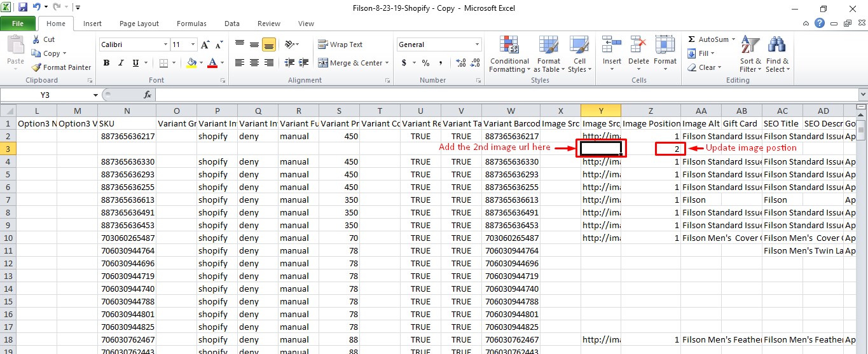
Task: Apply Fill Color bucket
Action: point(191,63)
